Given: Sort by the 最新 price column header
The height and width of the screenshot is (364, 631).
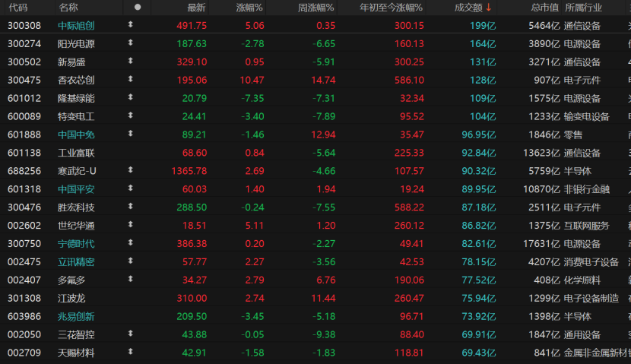Looking at the screenshot, I should click(196, 8).
